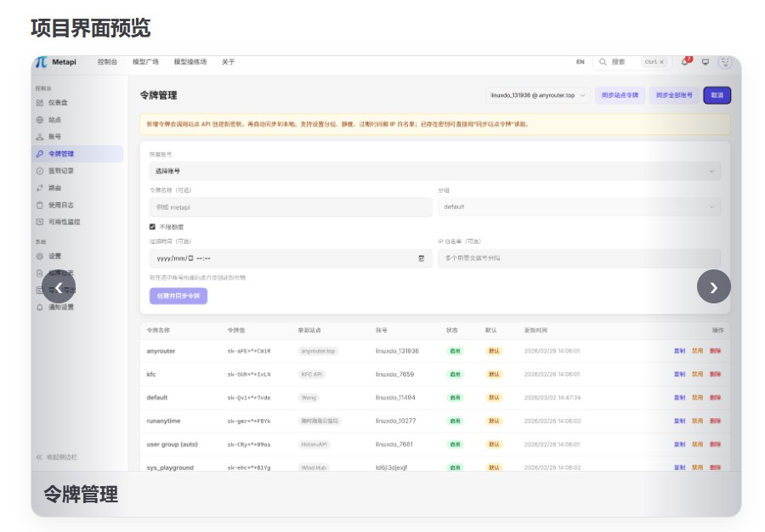Click the 同步站点令牌 button
Image resolution: width=765 pixels, height=532 pixels.
[620, 95]
